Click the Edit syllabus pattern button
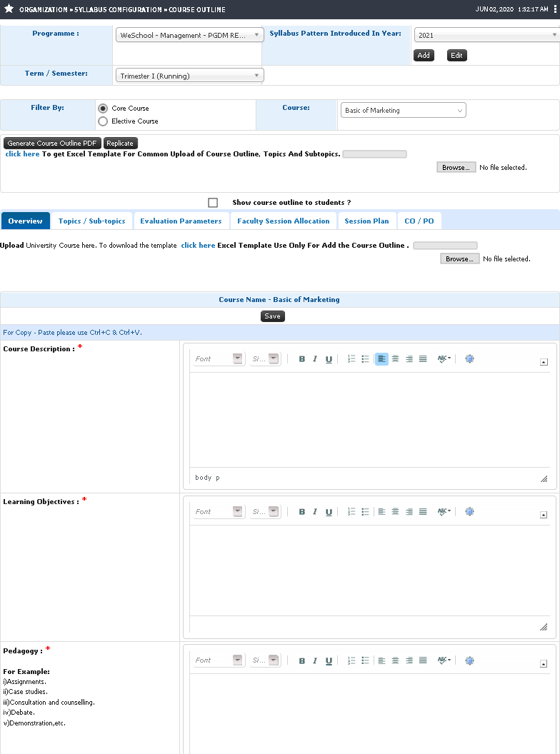This screenshot has width=560, height=754. (x=456, y=55)
